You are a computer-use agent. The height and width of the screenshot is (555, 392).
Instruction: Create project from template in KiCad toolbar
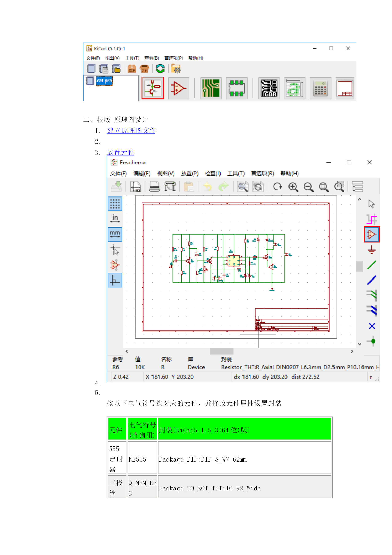click(x=104, y=69)
